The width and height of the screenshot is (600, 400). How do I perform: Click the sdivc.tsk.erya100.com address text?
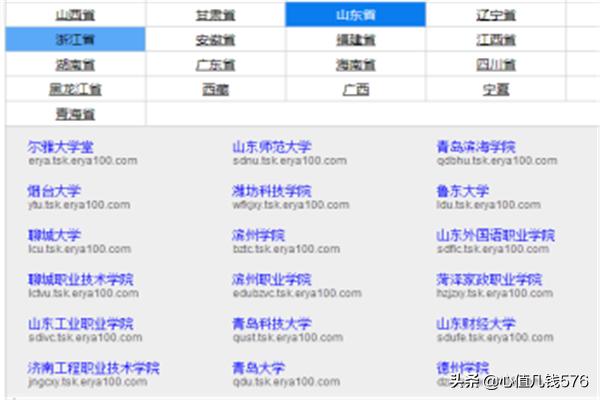tap(85, 338)
